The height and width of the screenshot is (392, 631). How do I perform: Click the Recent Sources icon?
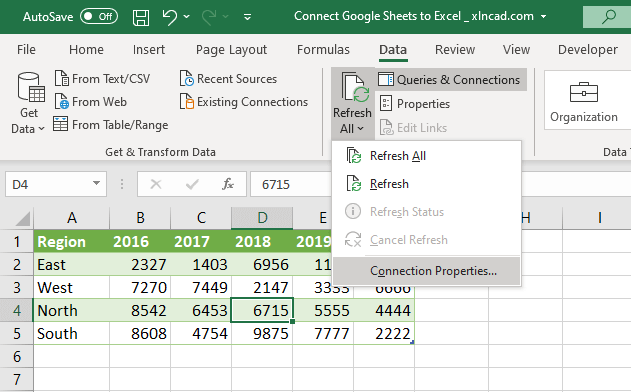[186, 78]
